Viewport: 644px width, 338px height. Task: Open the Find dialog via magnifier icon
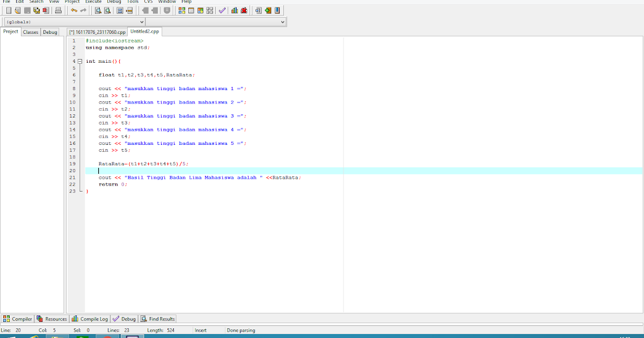click(98, 10)
